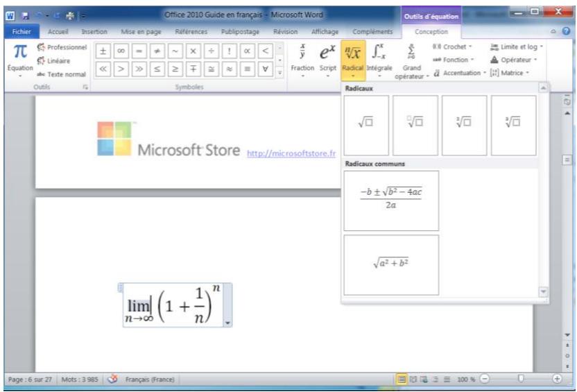The image size is (577, 392).
Task: Open the Grand opérateur dropdown
Action: (x=411, y=61)
